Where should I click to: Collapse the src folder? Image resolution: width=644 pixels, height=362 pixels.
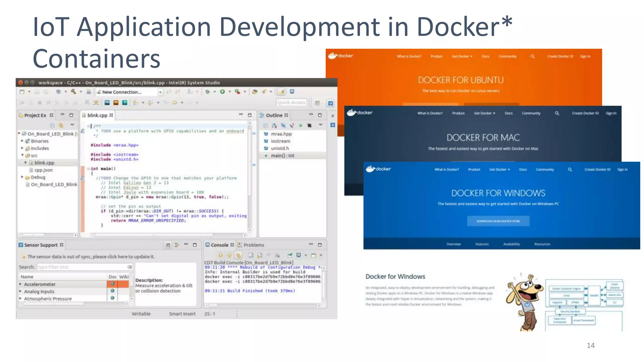[22, 155]
